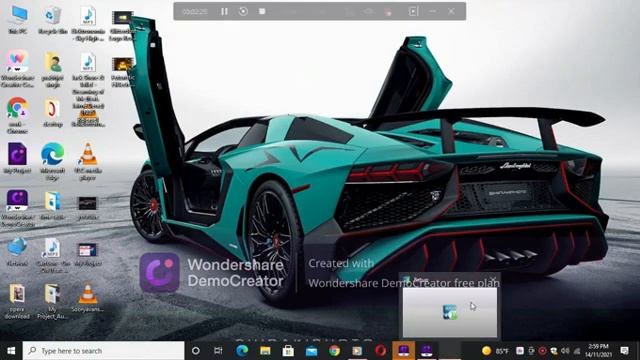Click the taskbar preview window thumbnail
This screenshot has height=360, width=640.
[450, 312]
